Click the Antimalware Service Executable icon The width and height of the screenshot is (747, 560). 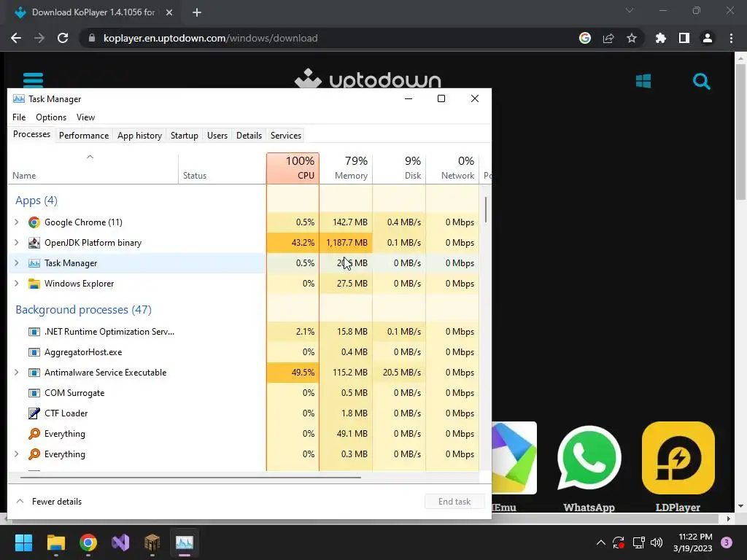[34, 373]
